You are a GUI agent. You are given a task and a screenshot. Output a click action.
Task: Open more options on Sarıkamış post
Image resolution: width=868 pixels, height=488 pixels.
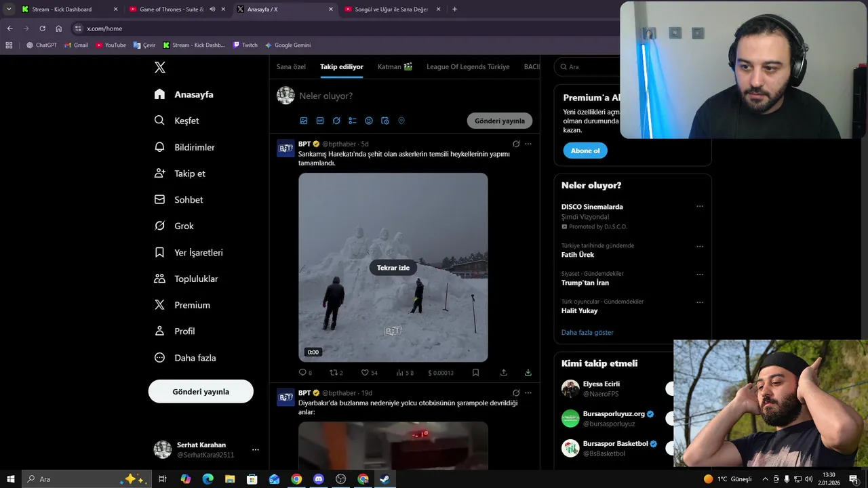pos(528,144)
